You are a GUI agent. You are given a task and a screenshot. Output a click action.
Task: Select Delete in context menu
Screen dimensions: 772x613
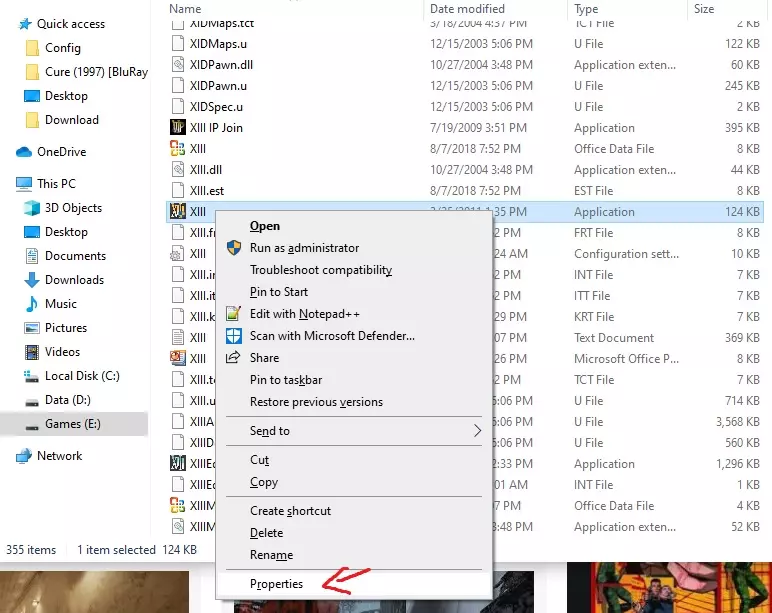coord(266,533)
